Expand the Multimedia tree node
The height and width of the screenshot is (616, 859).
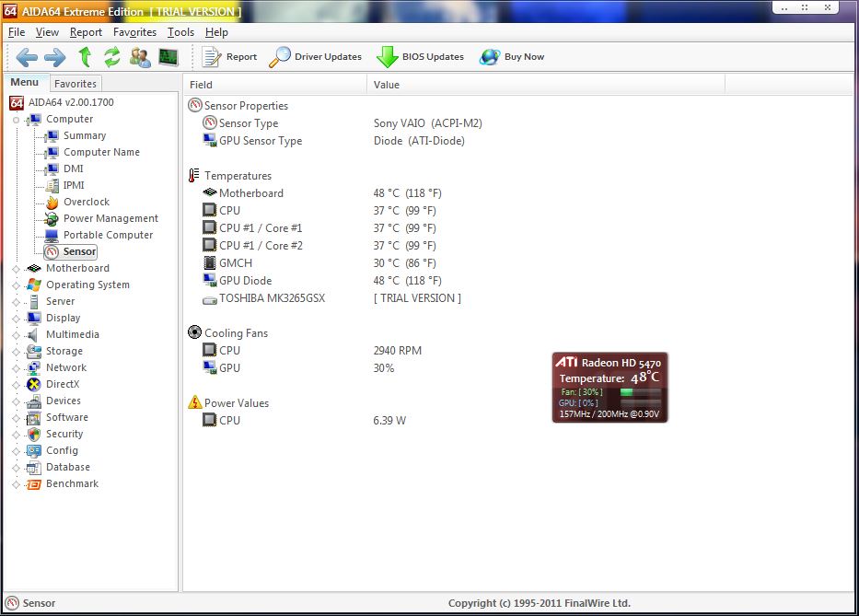pos(16,335)
